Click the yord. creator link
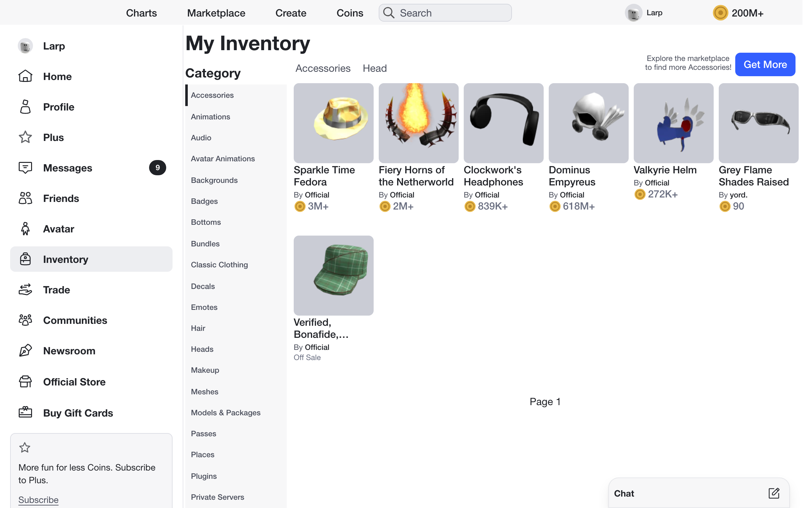 click(738, 195)
